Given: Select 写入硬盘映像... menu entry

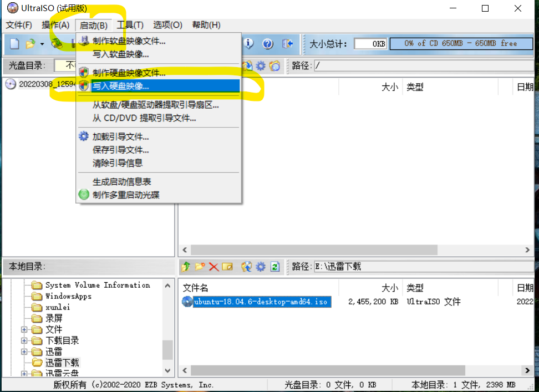Looking at the screenshot, I should [x=159, y=86].
